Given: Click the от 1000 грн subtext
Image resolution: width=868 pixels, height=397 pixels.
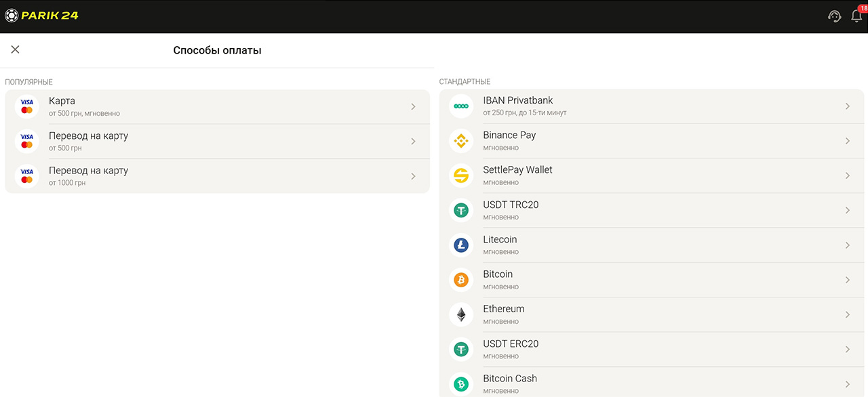Looking at the screenshot, I should [x=67, y=183].
